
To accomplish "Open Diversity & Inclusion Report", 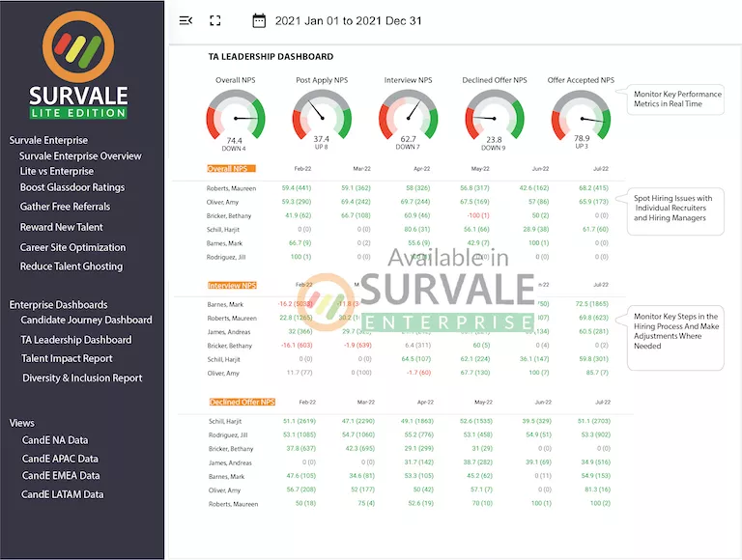I will pyautogui.click(x=83, y=378).
